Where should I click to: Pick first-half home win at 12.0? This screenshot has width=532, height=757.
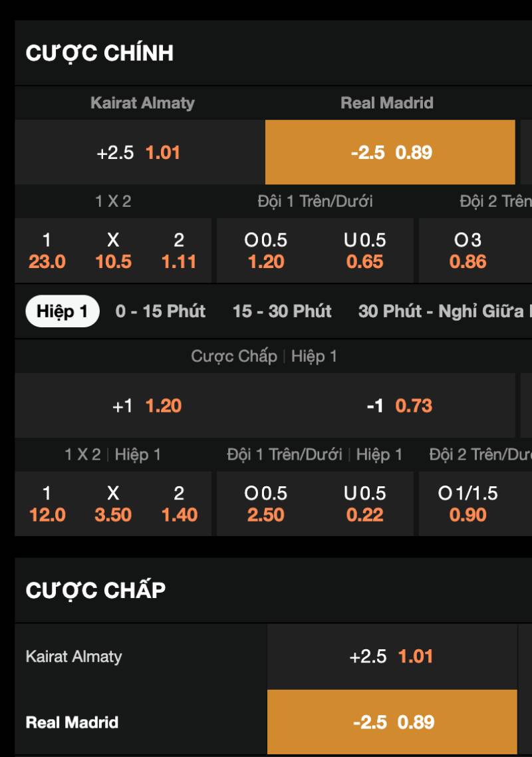click(47, 504)
